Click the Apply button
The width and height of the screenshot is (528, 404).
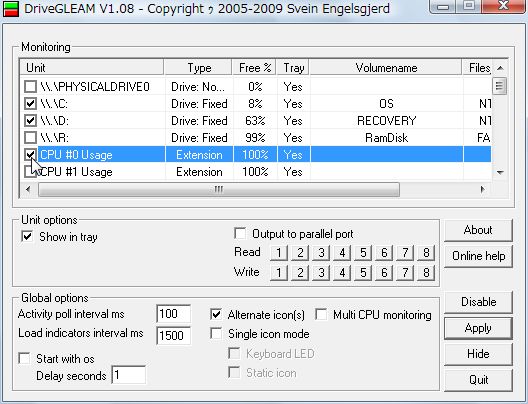(x=478, y=328)
